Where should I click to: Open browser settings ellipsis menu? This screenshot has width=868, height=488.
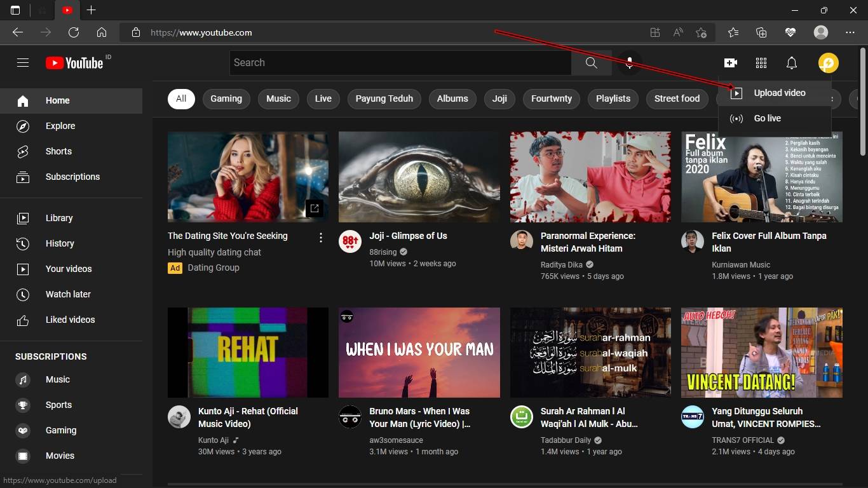point(850,32)
